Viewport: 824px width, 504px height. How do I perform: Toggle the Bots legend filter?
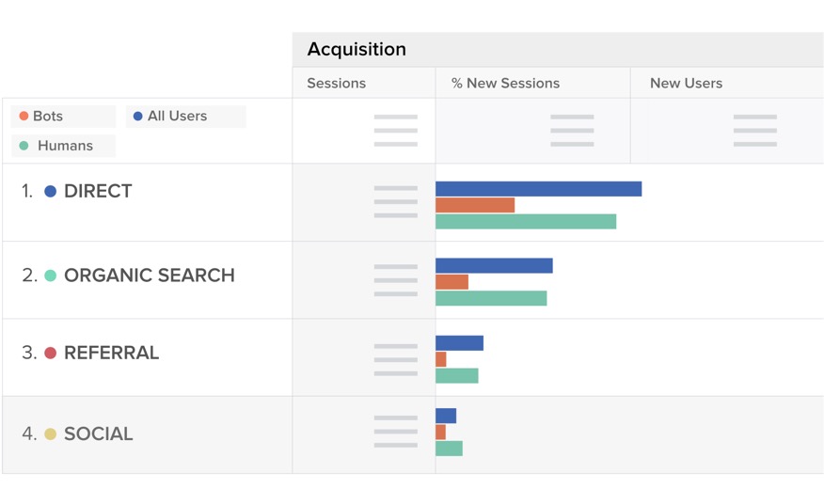coord(62,117)
